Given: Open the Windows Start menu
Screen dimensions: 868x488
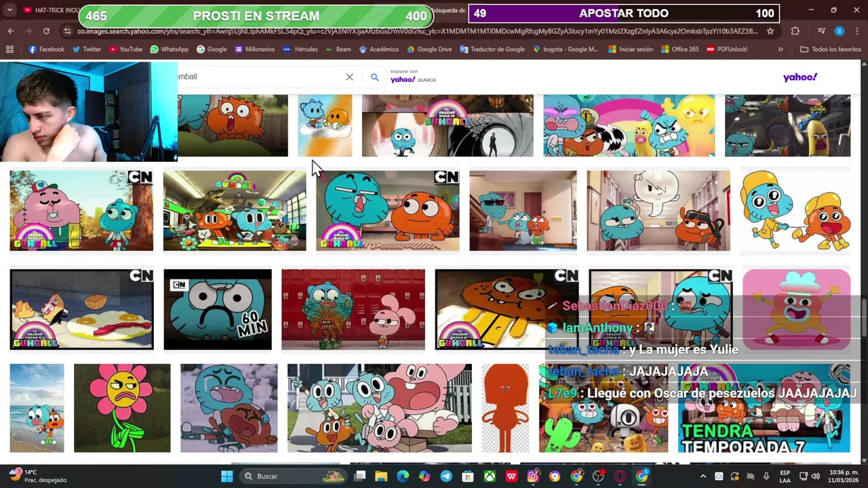Looking at the screenshot, I should click(226, 476).
